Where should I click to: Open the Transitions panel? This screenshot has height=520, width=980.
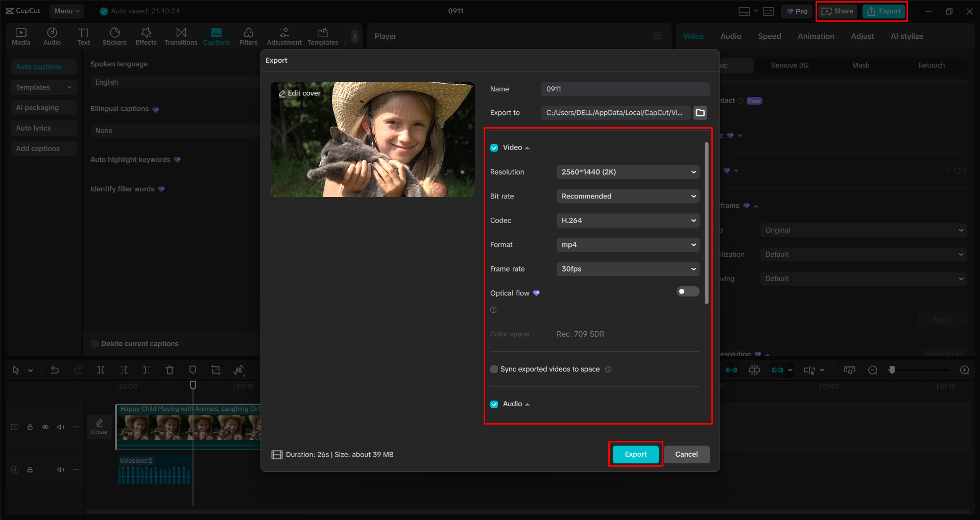pos(181,36)
